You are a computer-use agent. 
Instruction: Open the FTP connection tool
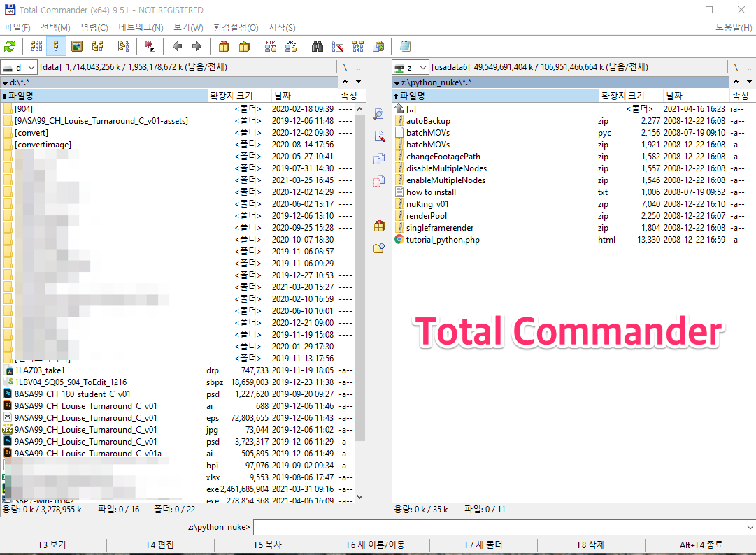tap(270, 46)
